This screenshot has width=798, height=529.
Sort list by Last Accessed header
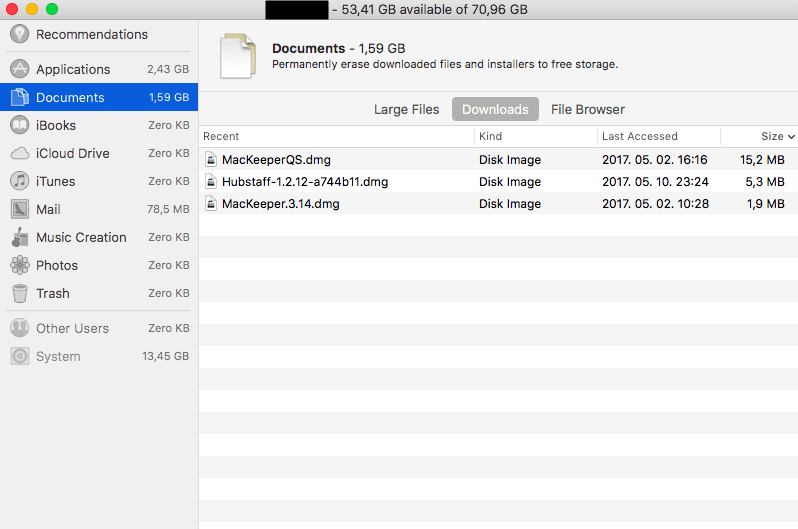(x=640, y=136)
